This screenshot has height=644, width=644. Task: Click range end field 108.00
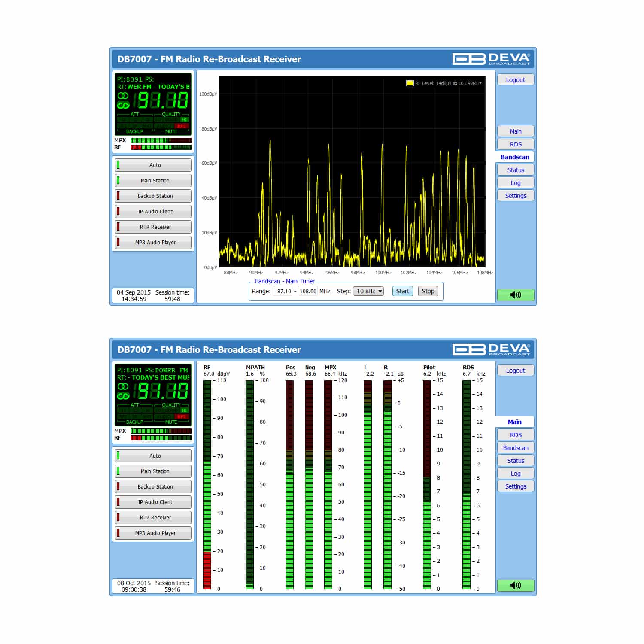pos(307,291)
